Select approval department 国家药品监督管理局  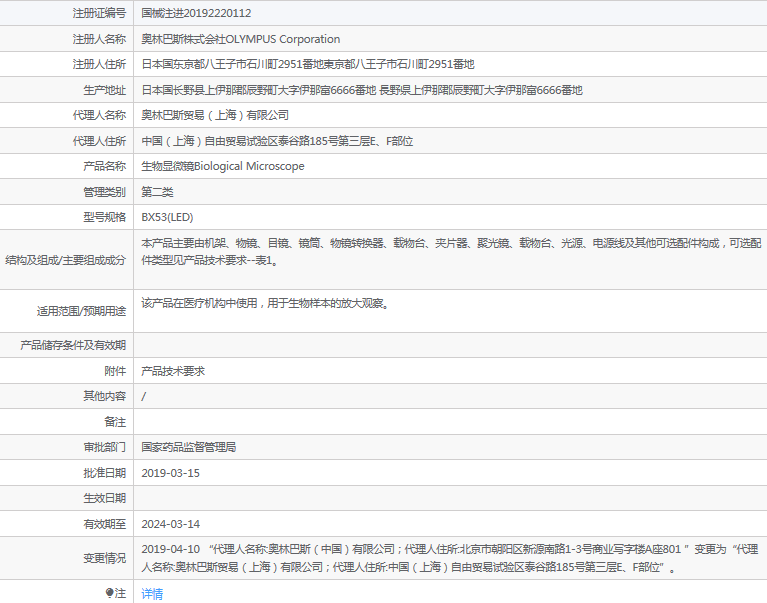click(x=189, y=447)
